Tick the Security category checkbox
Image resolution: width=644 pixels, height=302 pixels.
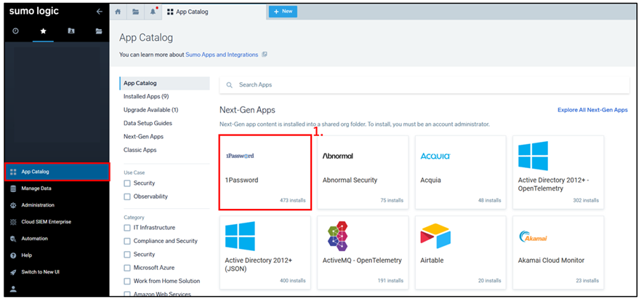tap(127, 255)
